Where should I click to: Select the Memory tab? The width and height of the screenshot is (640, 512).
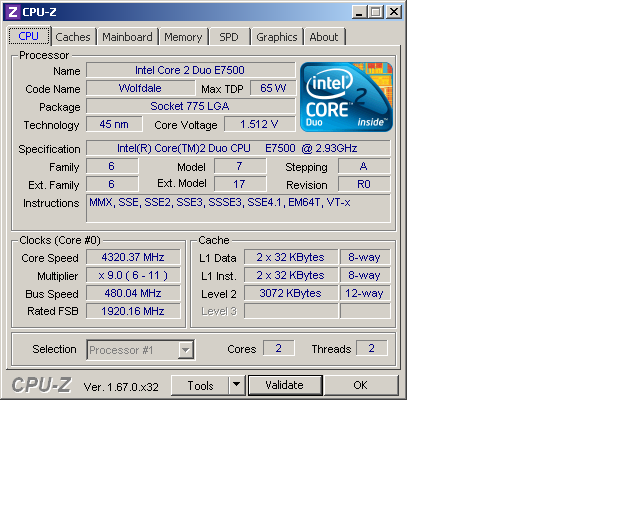click(x=183, y=37)
